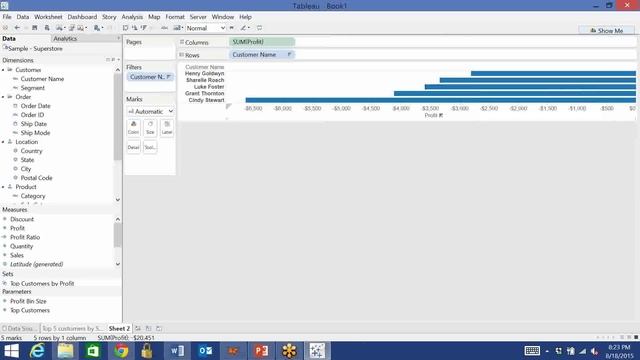Select the Top Customers by Profit set

coord(42,283)
